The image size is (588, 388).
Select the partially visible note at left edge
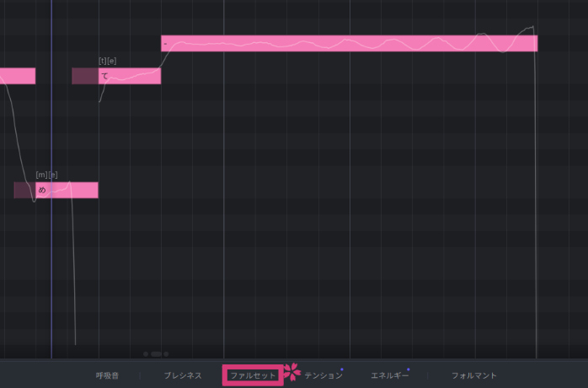(x=17, y=77)
